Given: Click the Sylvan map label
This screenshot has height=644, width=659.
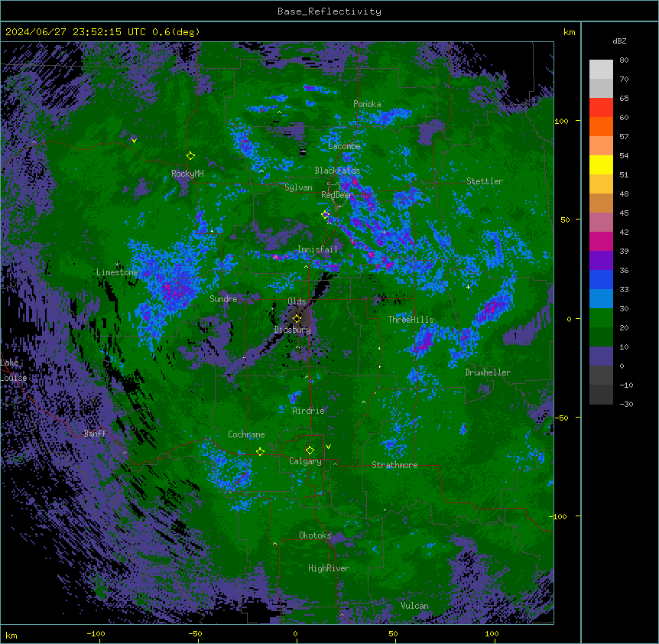Looking at the screenshot, I should [298, 187].
